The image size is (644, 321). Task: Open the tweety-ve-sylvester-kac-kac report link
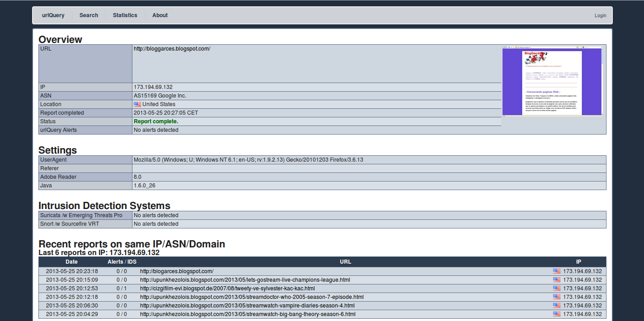coord(227,288)
